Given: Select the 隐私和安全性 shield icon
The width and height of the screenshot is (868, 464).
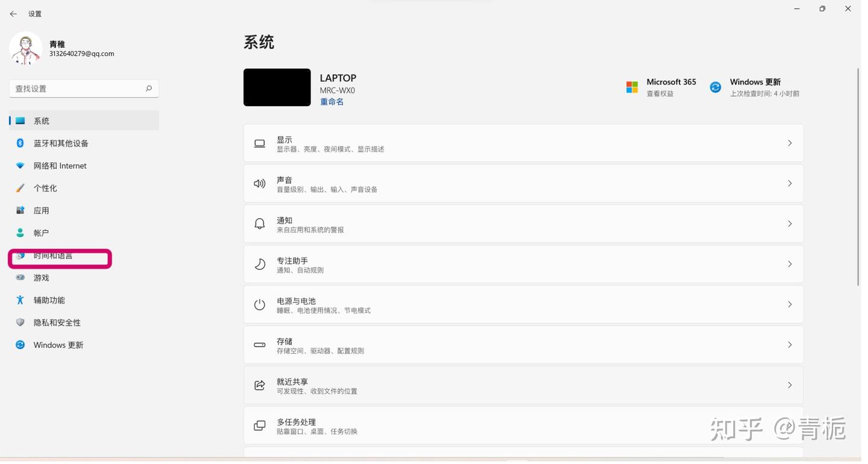Looking at the screenshot, I should coord(20,322).
